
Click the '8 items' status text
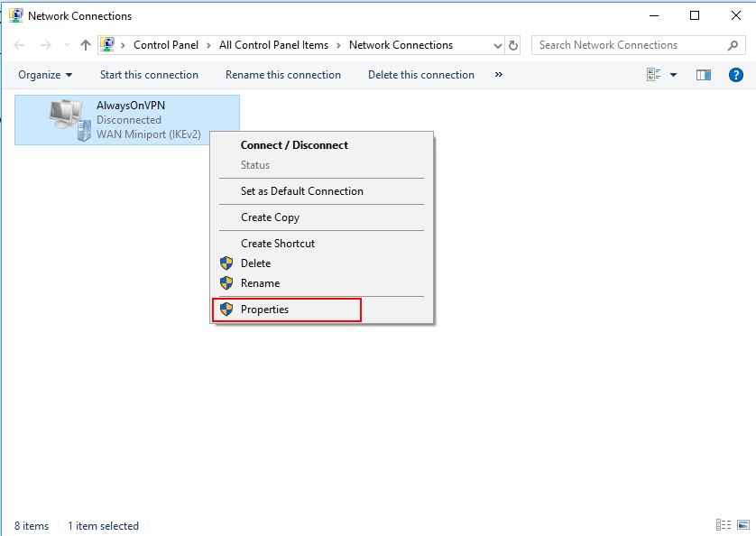click(x=32, y=526)
